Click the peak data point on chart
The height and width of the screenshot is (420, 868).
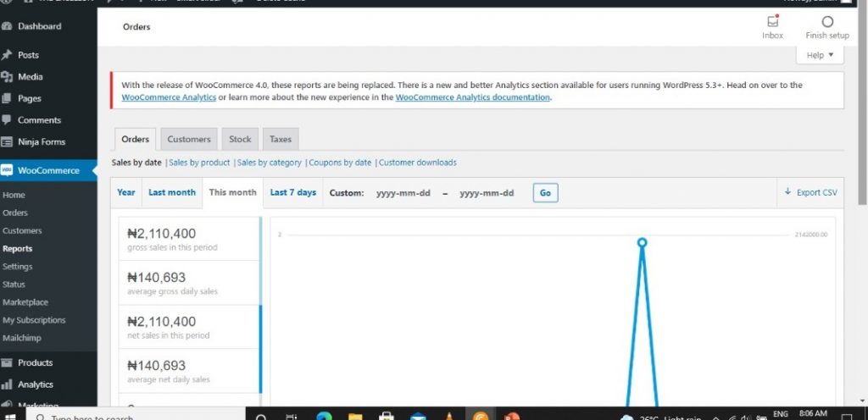coord(642,242)
